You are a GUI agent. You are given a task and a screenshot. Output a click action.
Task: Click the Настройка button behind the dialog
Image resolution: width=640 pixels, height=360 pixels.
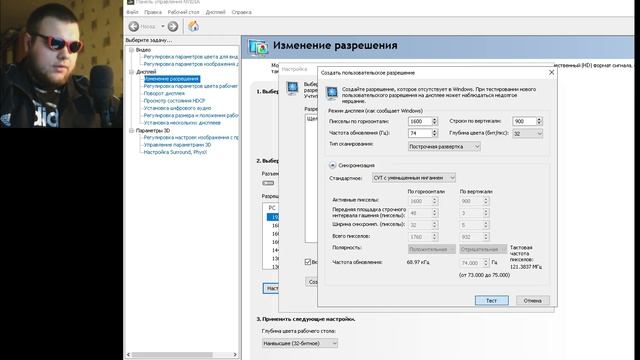[271, 289]
